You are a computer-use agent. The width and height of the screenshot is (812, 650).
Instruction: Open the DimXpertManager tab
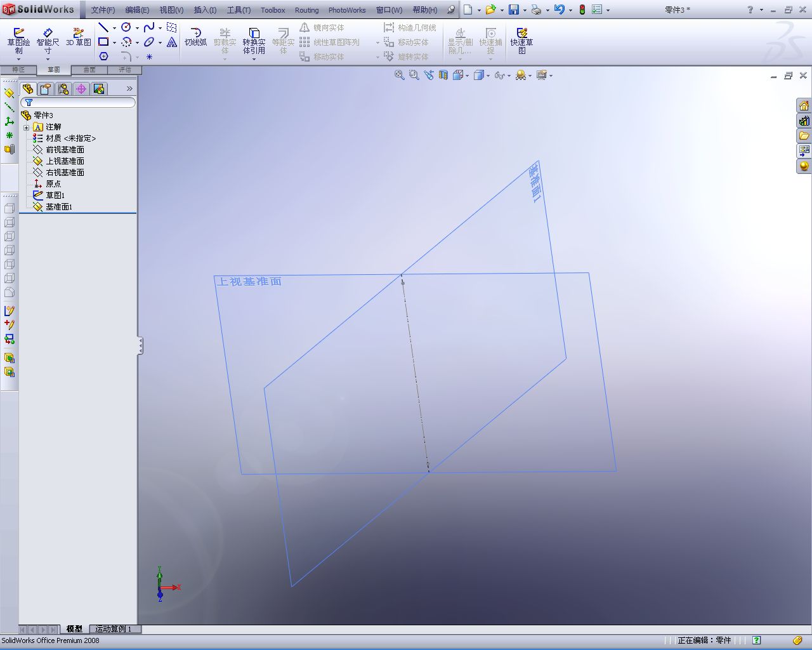81,89
